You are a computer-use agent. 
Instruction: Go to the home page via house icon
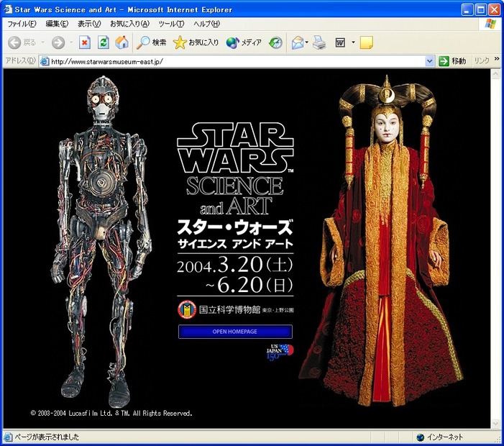[x=122, y=42]
